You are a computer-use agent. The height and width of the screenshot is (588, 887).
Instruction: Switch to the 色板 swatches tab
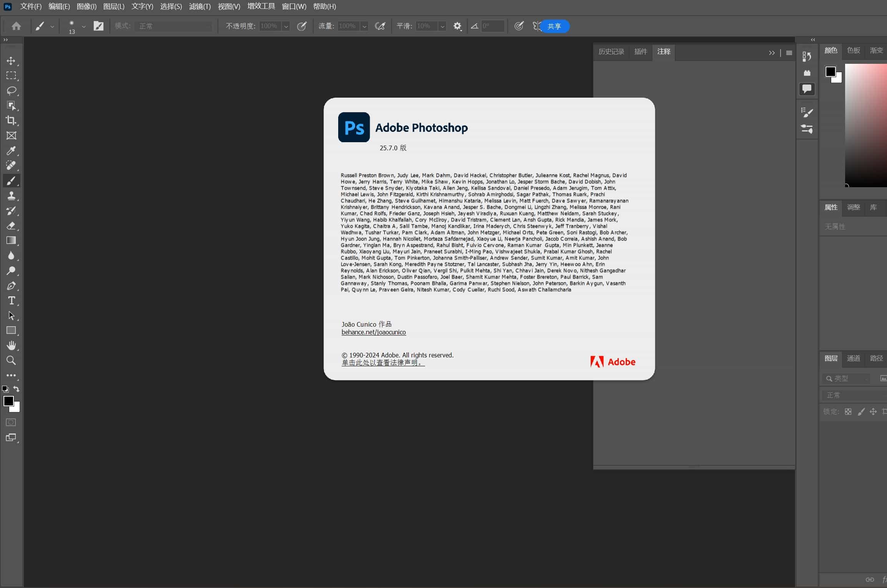[852, 50]
